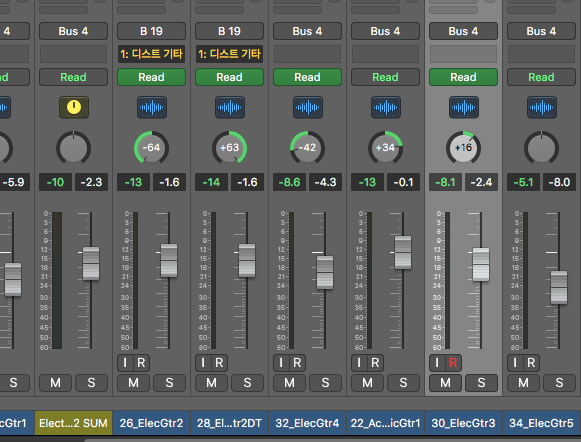Screen dimensions: 581x442
Task: Click the audio waveform icon on 28_El...tr2DT
Action: click(230, 107)
